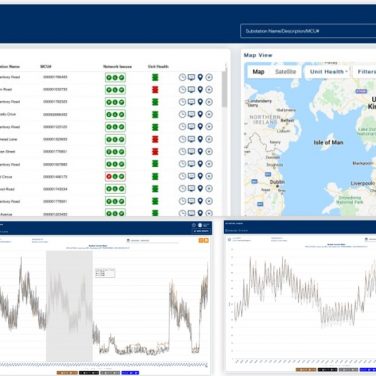
Task: Open history clock icon in first table row
Action: 182,77
